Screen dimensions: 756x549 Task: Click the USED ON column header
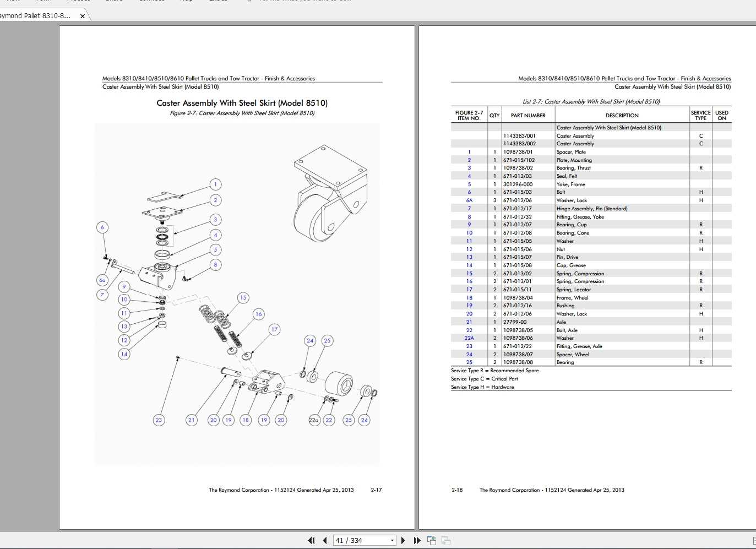722,115
